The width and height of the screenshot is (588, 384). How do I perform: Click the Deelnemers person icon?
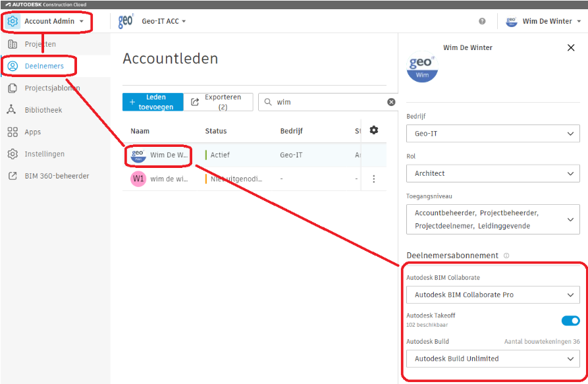(13, 66)
